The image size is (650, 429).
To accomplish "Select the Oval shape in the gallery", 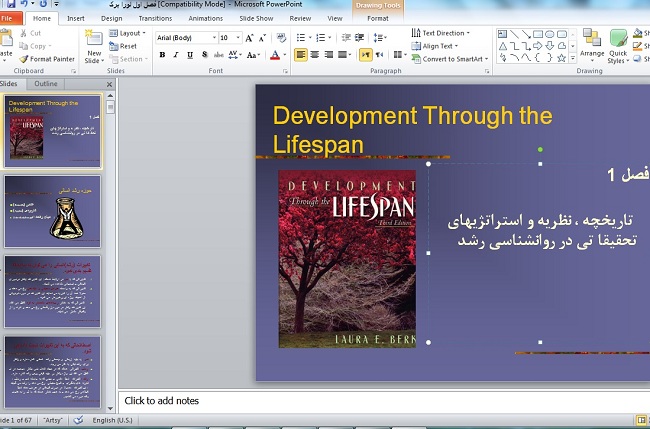I will coord(550,34).
